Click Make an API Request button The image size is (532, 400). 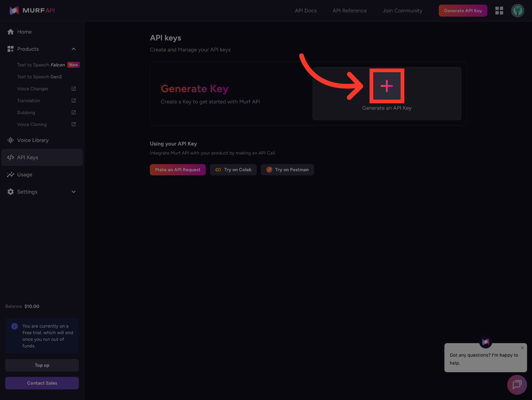[178, 170]
